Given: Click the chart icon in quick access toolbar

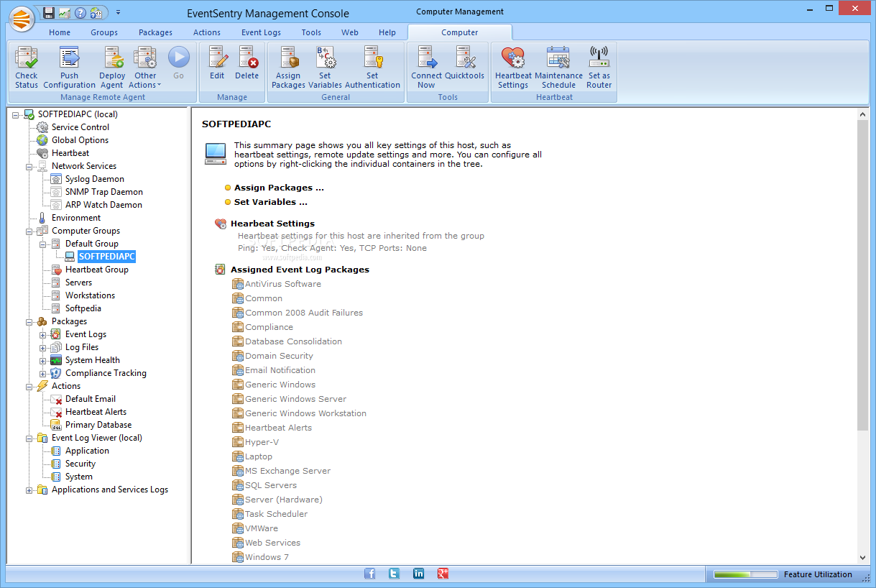Looking at the screenshot, I should (65, 12).
